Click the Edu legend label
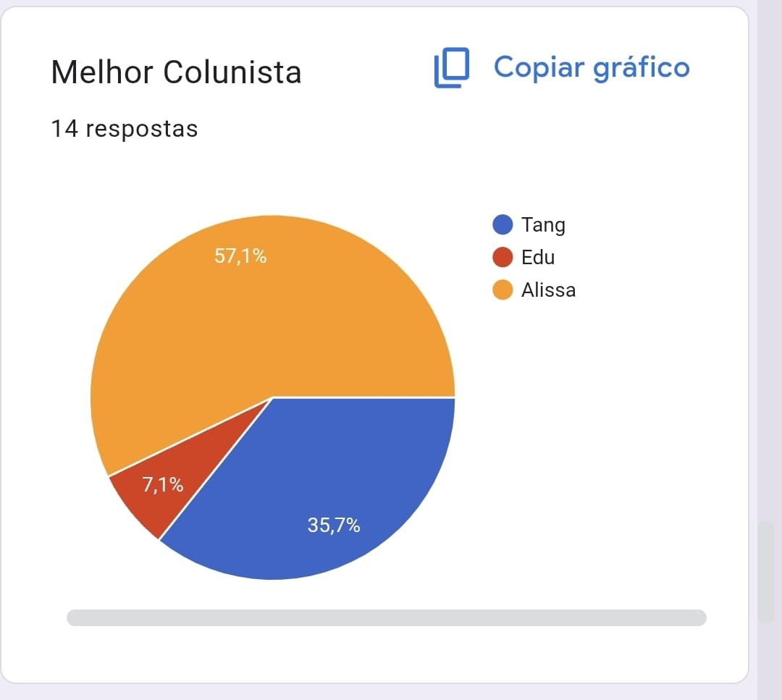 pyautogui.click(x=537, y=257)
